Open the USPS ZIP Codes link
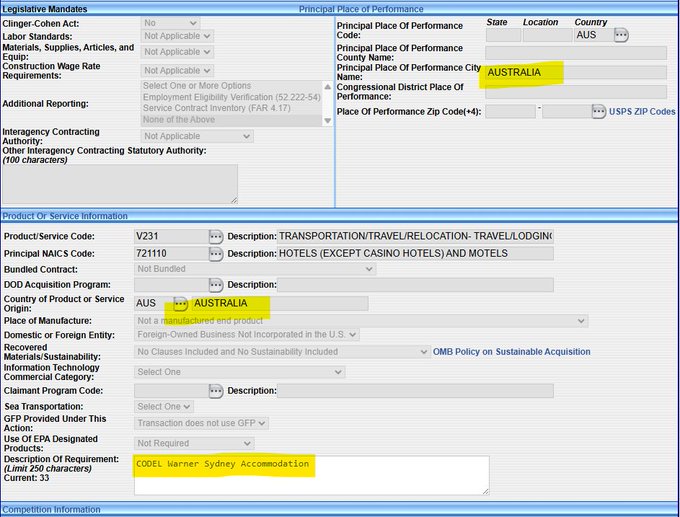 (x=642, y=112)
